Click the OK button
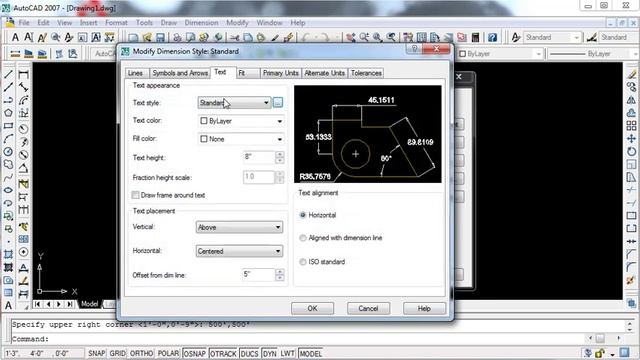 312,309
